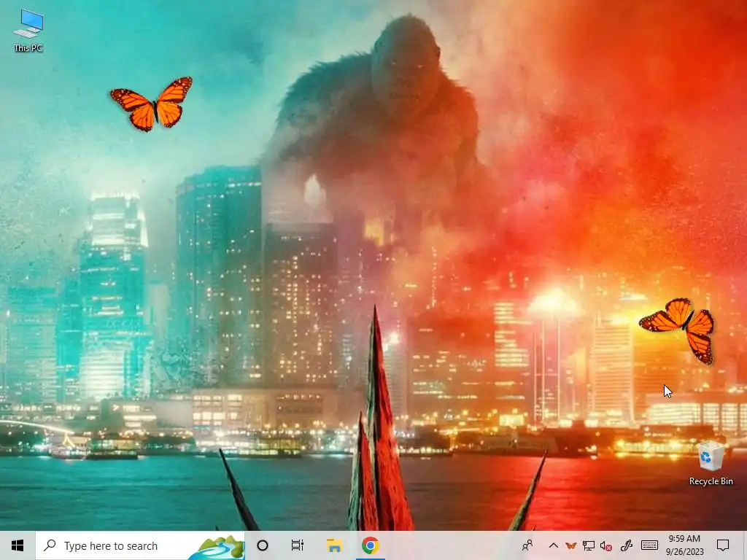Open the touch keyboard tray icon

tap(649, 545)
